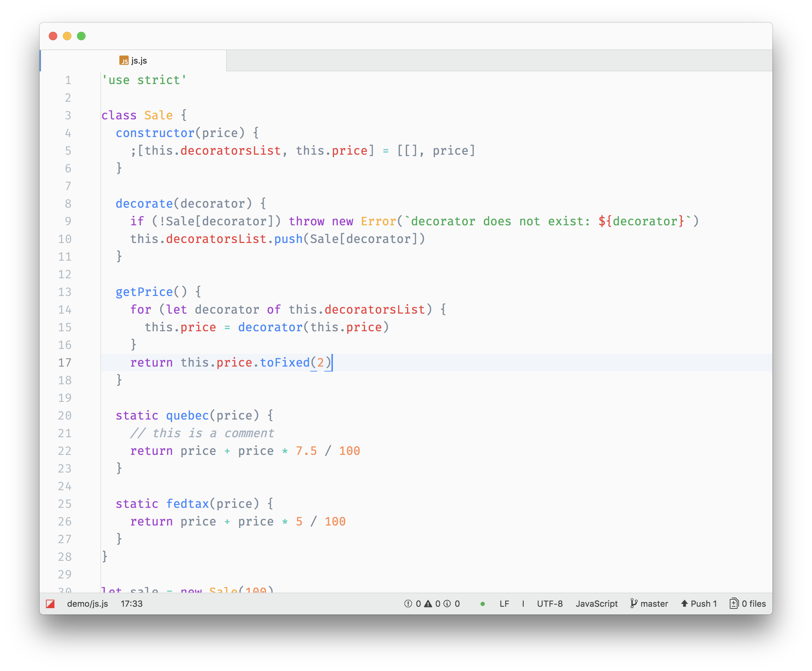Click the Push 1 upload arrow icon

pos(685,604)
